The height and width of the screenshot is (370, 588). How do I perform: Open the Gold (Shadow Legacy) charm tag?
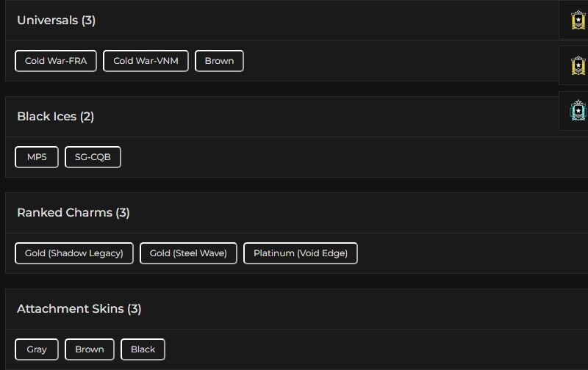[74, 253]
